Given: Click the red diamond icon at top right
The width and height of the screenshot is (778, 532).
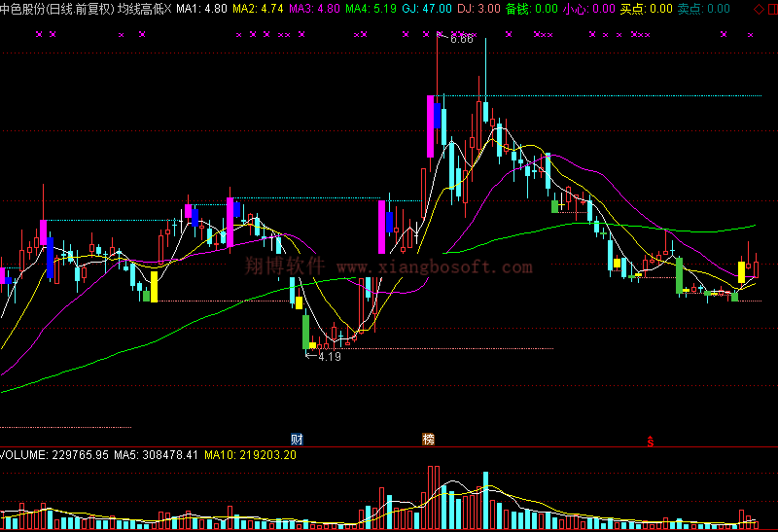Looking at the screenshot, I should (x=759, y=9).
